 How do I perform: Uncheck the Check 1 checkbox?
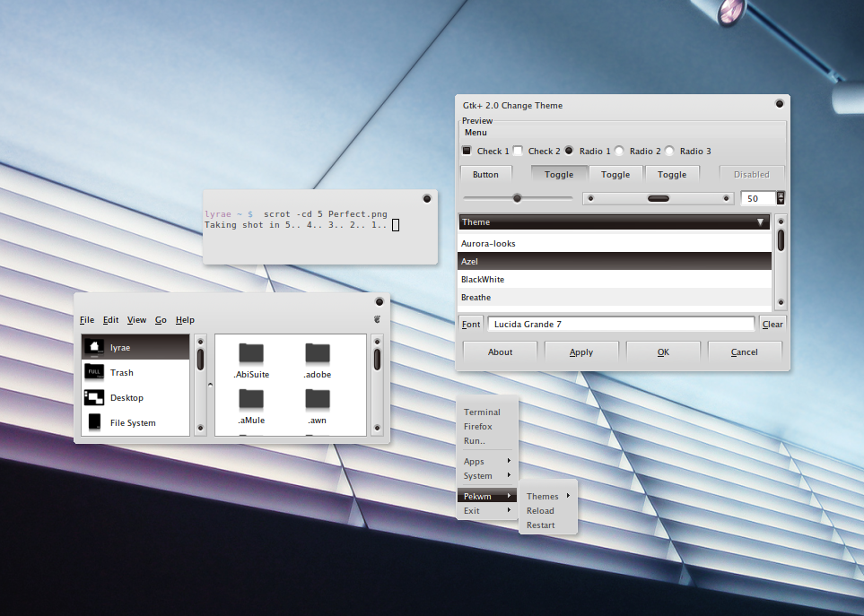[467, 151]
